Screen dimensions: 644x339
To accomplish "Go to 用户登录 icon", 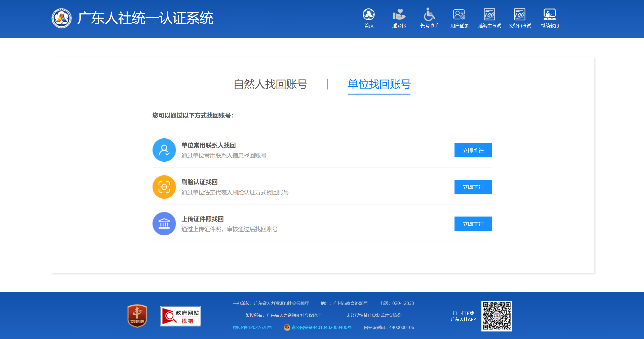I will tap(459, 15).
